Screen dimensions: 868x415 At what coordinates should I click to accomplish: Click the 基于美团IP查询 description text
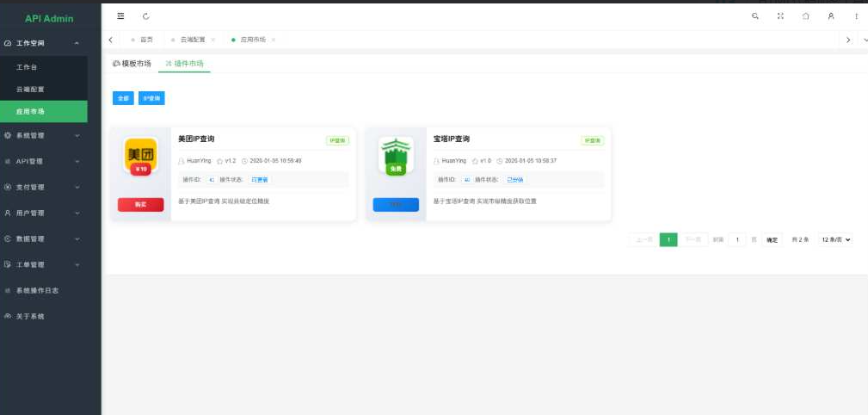tap(224, 201)
